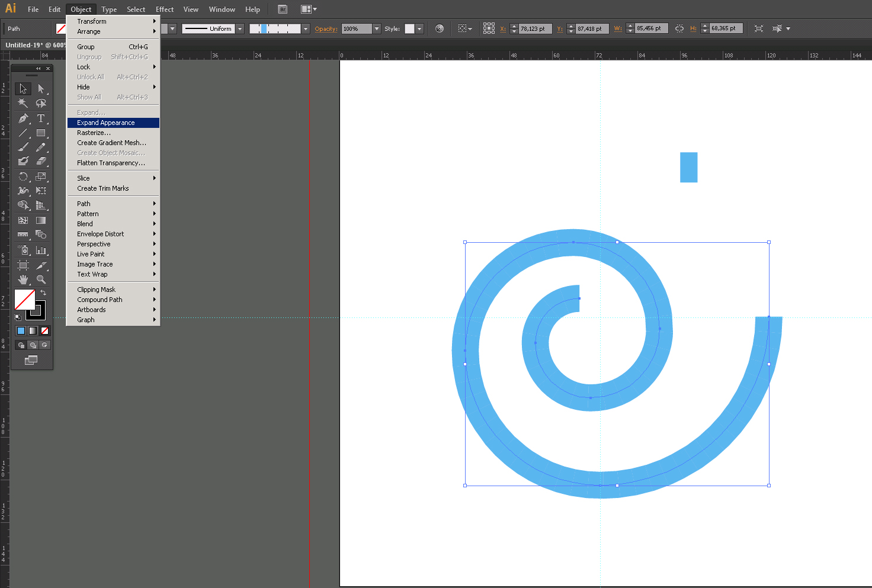
Task: Select the Pencil tool
Action: 41,147
